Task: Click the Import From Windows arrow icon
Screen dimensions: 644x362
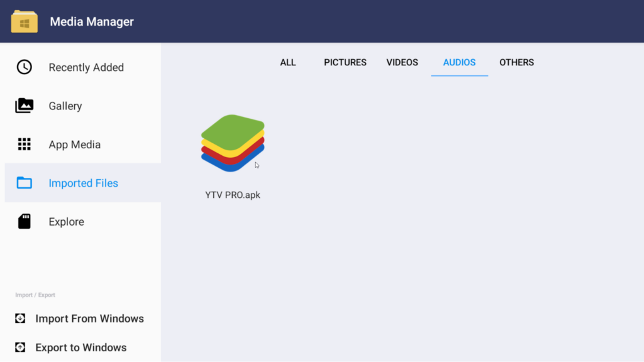Action: pos(20,318)
